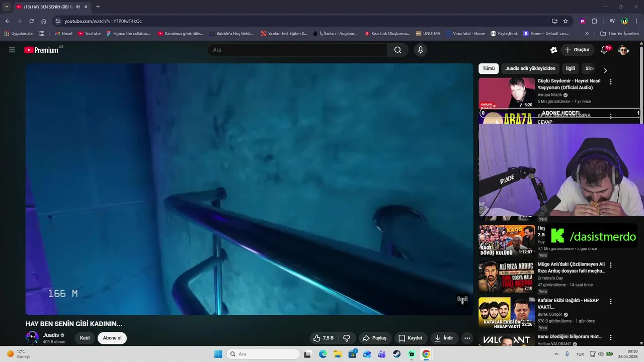
Task: Open Chrome media control icon
Action: (612, 21)
